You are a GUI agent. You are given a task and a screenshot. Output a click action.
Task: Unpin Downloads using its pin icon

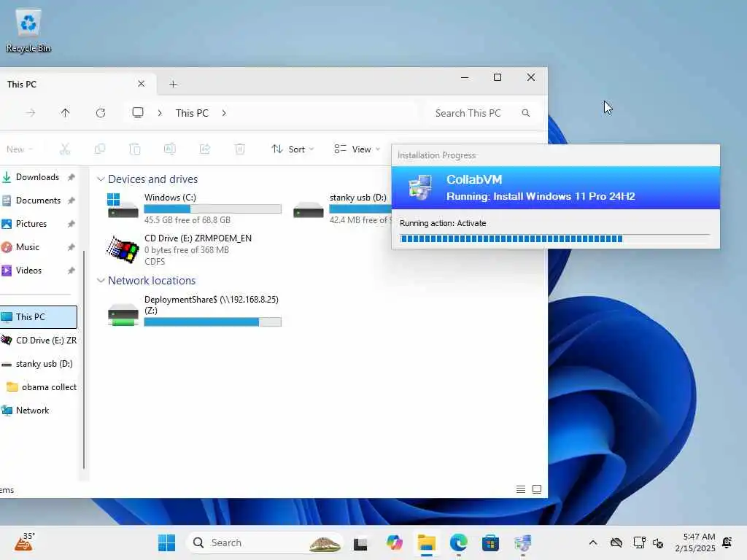click(x=71, y=177)
